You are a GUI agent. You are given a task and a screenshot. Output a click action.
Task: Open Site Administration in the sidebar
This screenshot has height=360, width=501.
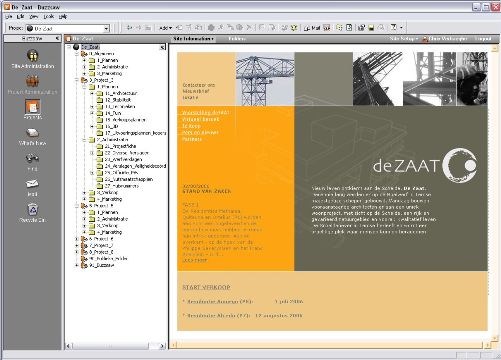coord(32,59)
